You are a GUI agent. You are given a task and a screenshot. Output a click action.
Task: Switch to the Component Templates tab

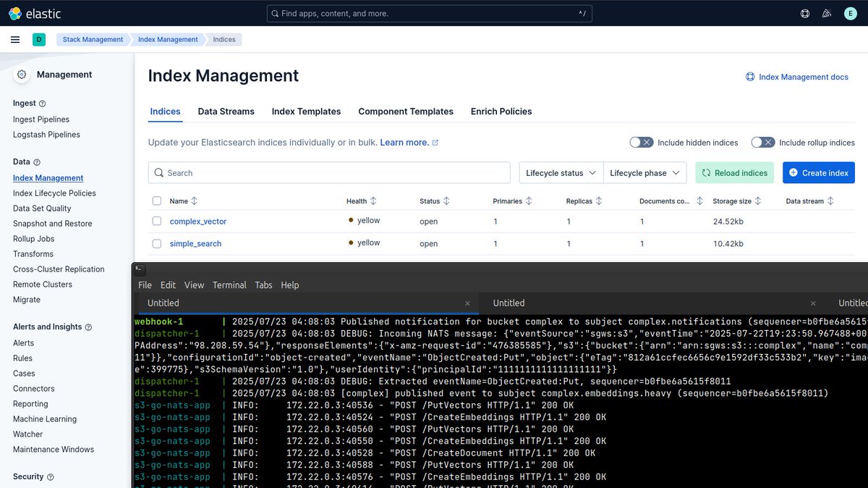[406, 112]
